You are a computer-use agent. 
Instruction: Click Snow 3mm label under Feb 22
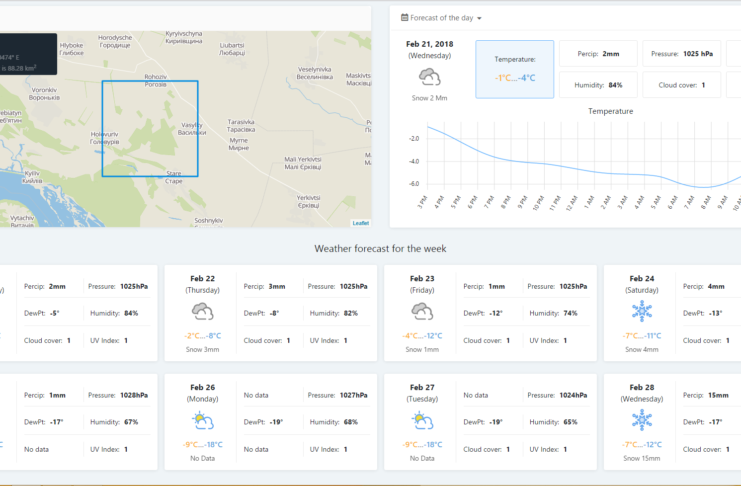pos(202,349)
